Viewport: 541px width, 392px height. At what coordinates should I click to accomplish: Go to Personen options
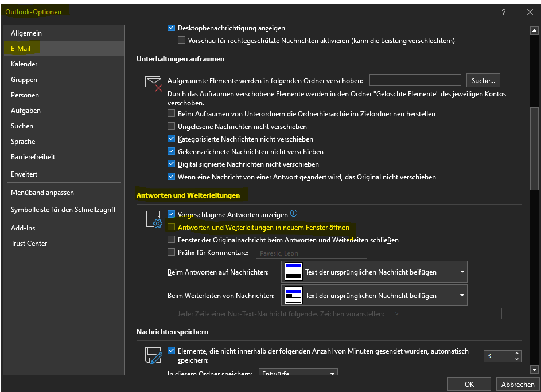[x=64, y=95]
